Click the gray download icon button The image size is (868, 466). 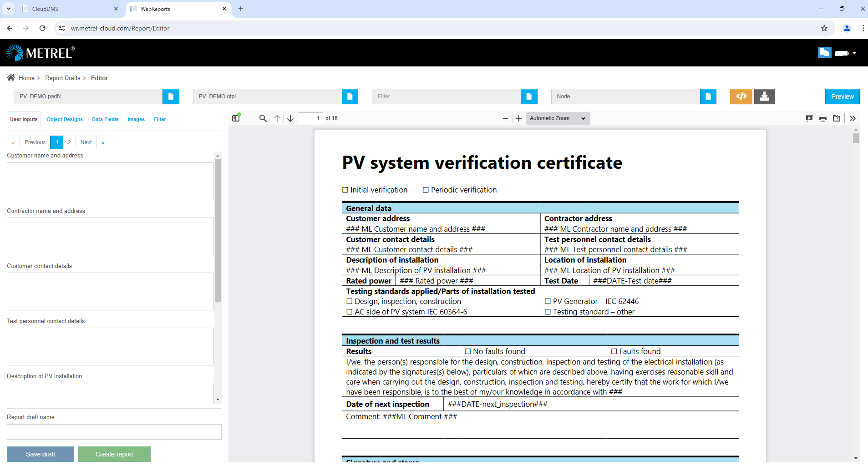[764, 96]
